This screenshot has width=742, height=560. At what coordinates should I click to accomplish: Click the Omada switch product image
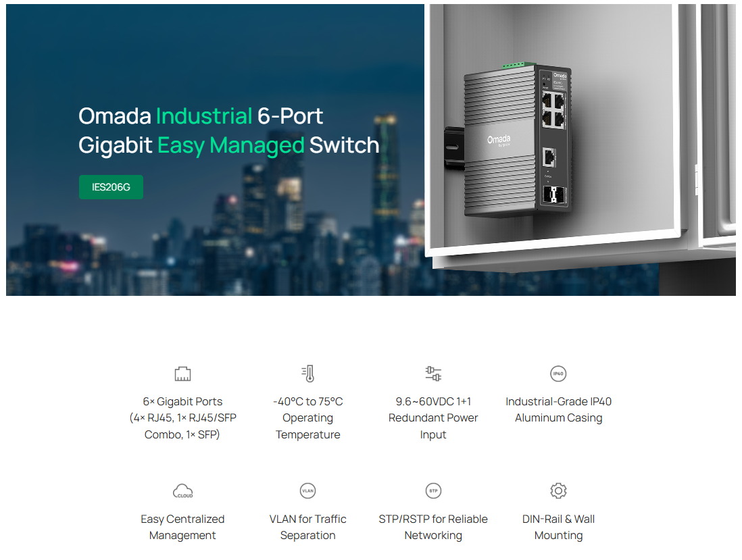pos(509,140)
